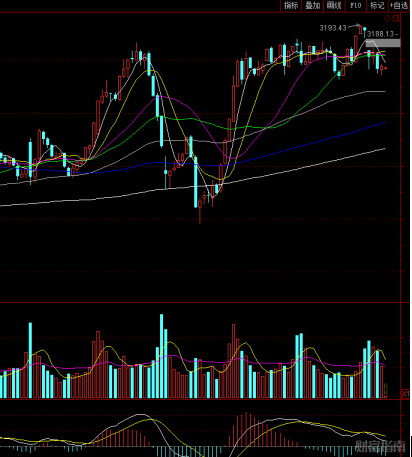Select the 3188.13 price label
The image size is (412, 457).
pyautogui.click(x=381, y=34)
